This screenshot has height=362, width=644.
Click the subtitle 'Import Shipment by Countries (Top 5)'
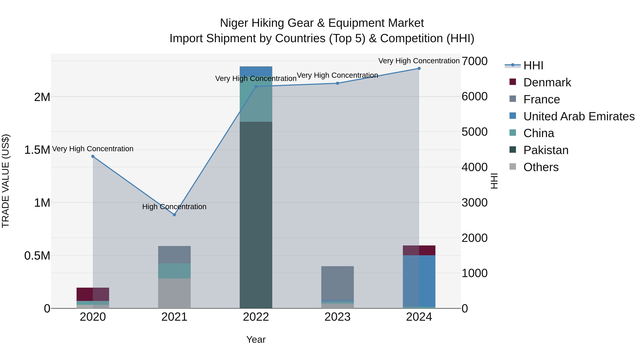tap(267, 38)
